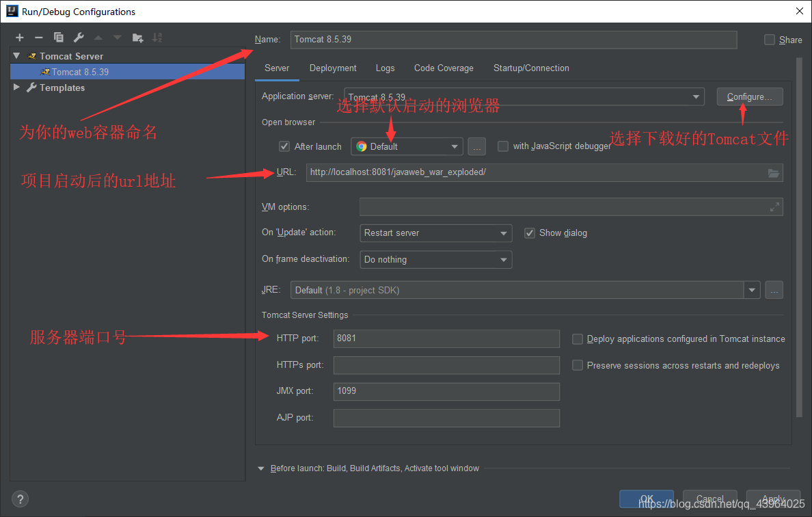Collapse the Before launch section
Screen dimensions: 812x517
point(260,469)
